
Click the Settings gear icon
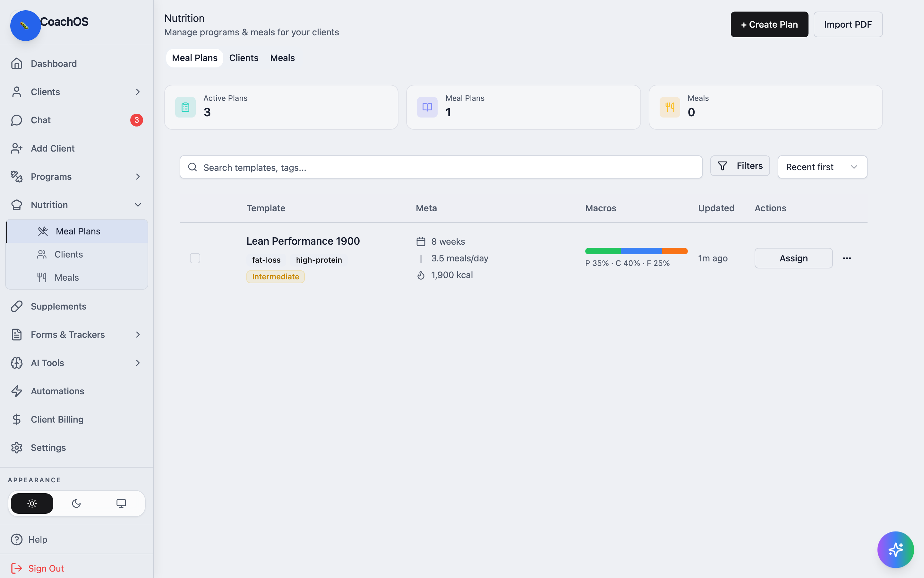(x=16, y=448)
